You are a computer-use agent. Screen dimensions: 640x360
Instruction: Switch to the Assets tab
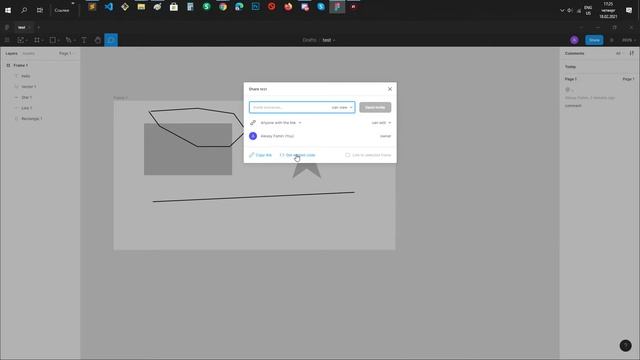pyautogui.click(x=29, y=53)
